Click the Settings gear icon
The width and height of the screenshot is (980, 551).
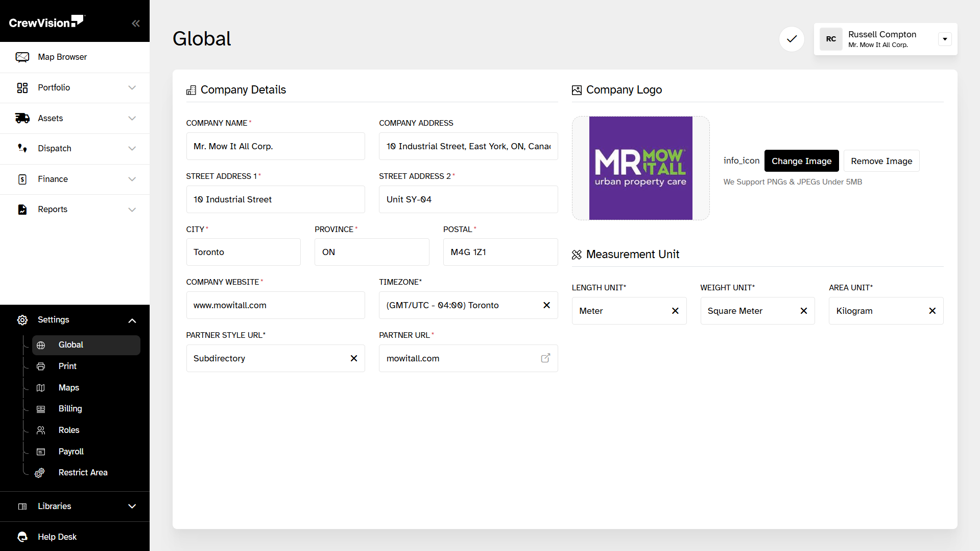tap(22, 320)
